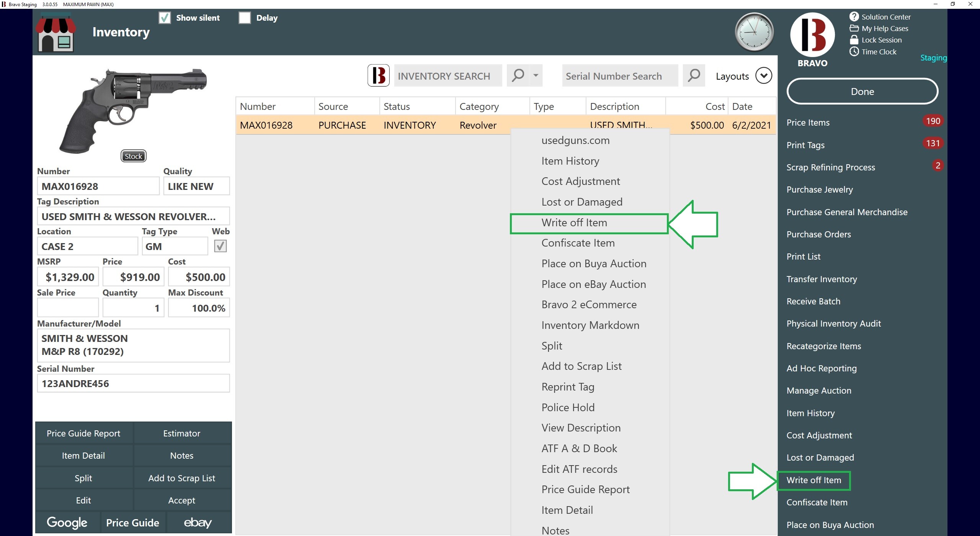This screenshot has height=536, width=980.
Task: Select usedguns.com from context menu
Action: click(x=575, y=141)
